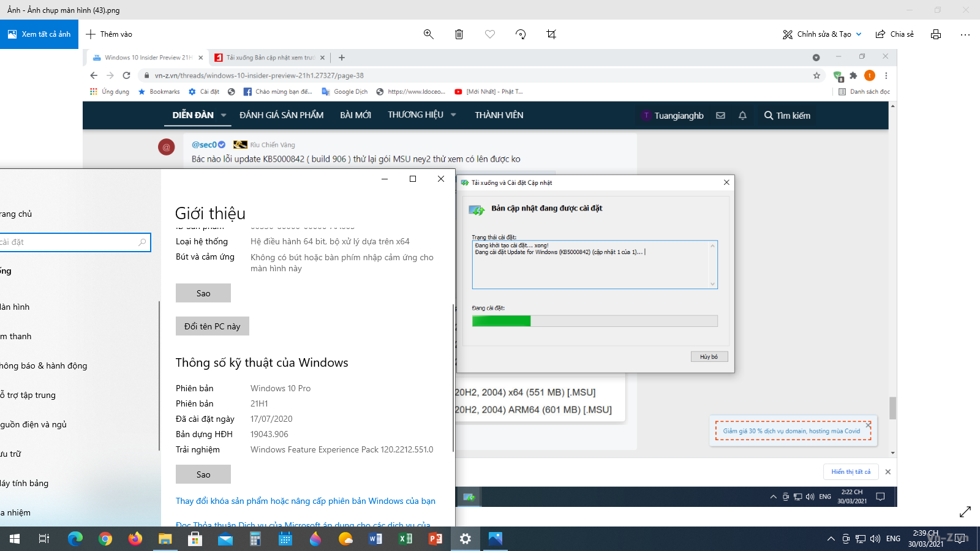Open forum notifications bell icon
This screenshot has height=551, width=980.
click(742, 115)
